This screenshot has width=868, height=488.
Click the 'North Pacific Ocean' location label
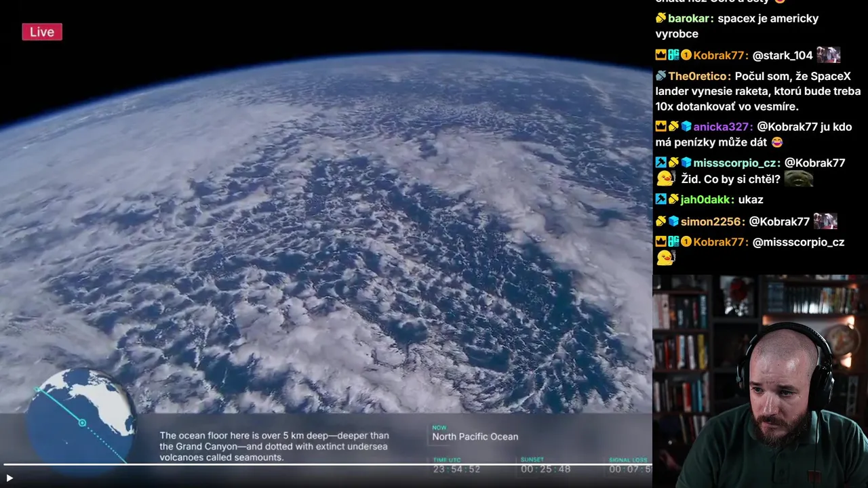pos(475,436)
